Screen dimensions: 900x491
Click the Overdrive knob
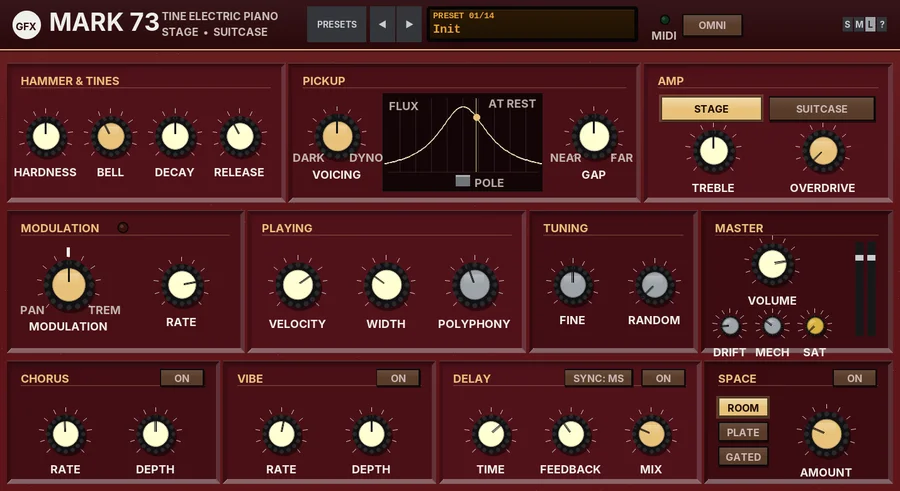(823, 152)
